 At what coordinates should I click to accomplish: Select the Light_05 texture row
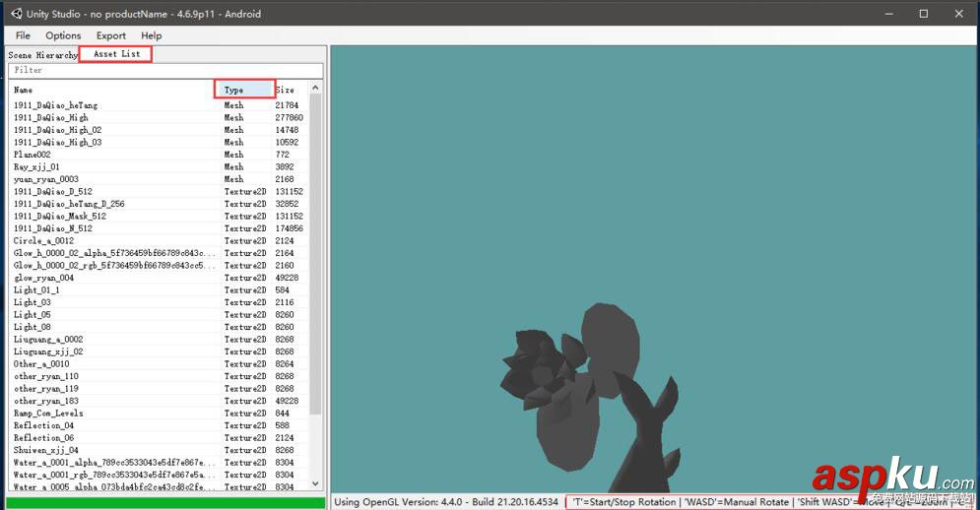[x=160, y=314]
